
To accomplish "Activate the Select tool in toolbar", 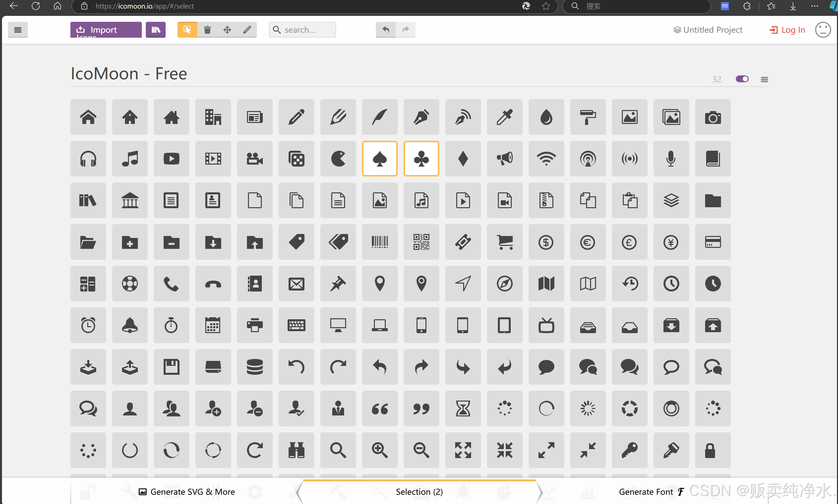I will pos(187,30).
